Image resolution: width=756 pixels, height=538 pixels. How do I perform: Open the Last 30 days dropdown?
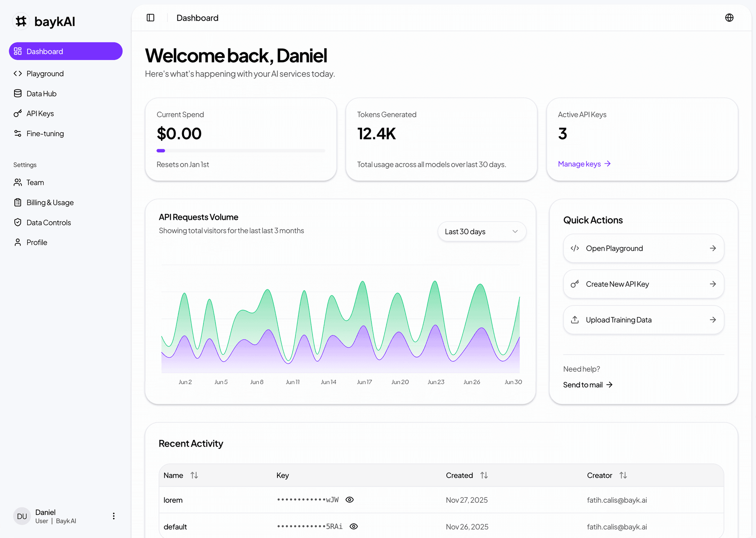point(482,231)
